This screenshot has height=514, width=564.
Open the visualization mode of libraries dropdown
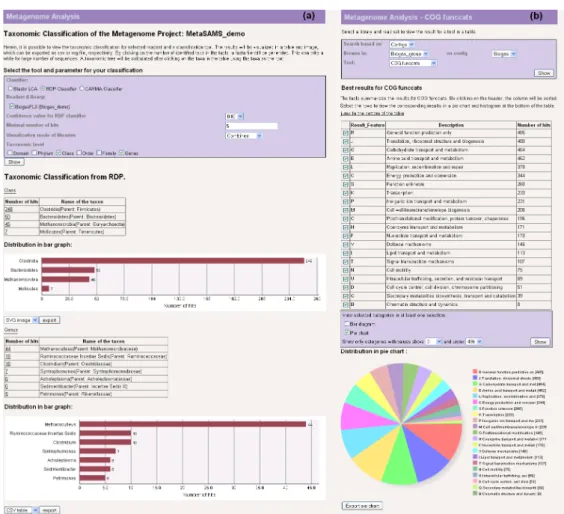coord(244,136)
